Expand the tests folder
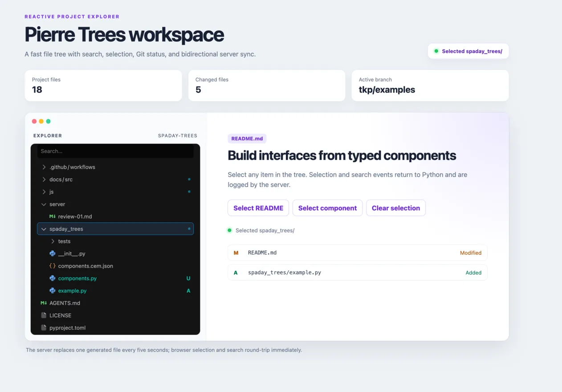 [53, 241]
